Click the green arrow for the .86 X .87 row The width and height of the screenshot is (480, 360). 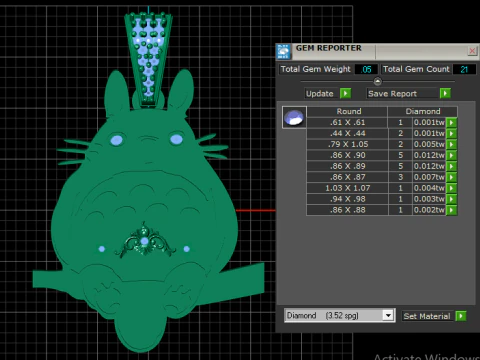[x=452, y=177]
